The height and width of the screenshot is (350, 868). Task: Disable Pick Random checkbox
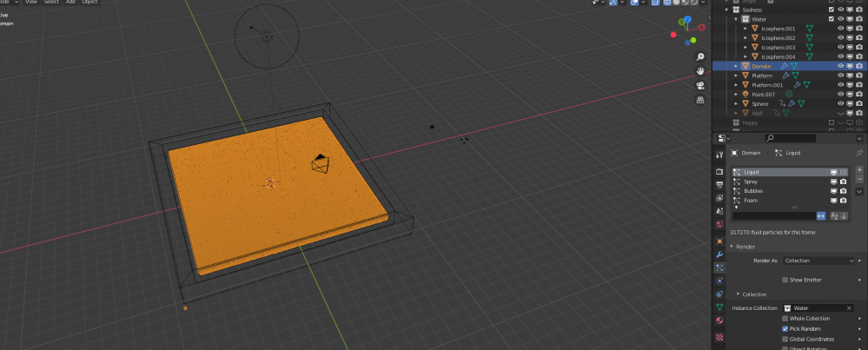click(785, 329)
